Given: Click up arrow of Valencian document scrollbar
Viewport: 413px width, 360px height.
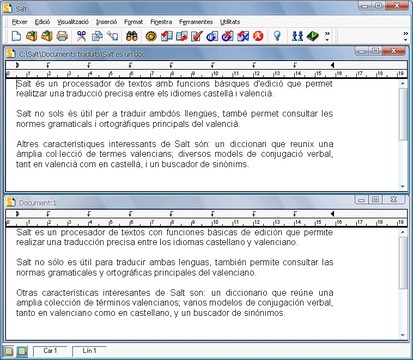Looking at the screenshot, I should [x=403, y=84].
